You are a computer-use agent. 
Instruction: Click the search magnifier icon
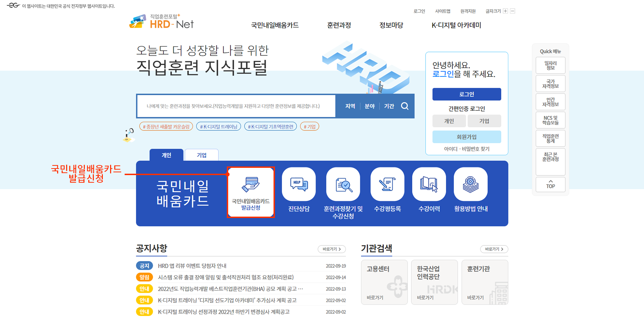pyautogui.click(x=404, y=106)
